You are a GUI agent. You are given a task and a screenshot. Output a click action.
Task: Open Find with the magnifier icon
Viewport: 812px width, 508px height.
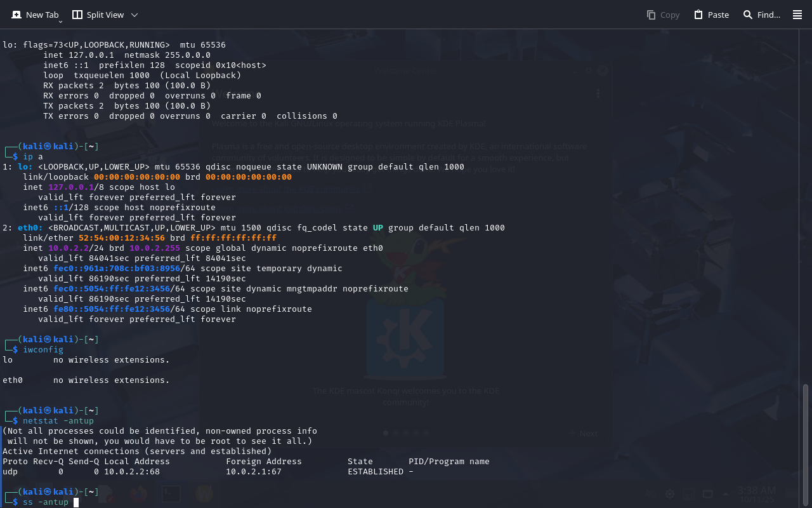click(x=748, y=15)
